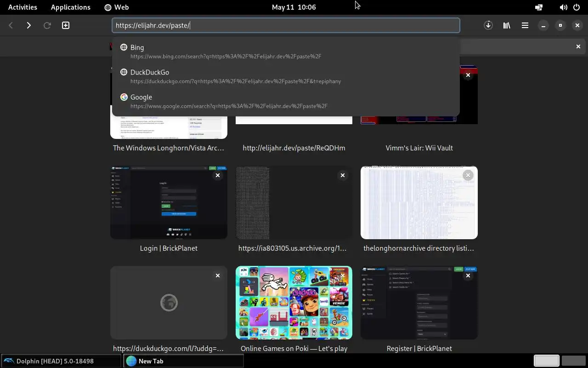Select the Bing search suggestion
Screen dimensions: 588x368
[x=286, y=52]
